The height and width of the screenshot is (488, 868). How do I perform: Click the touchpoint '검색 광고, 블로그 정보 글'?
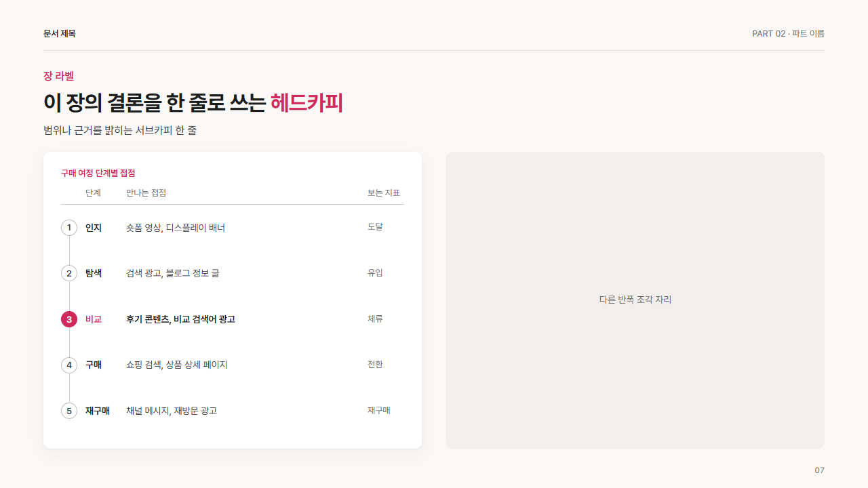click(x=173, y=273)
